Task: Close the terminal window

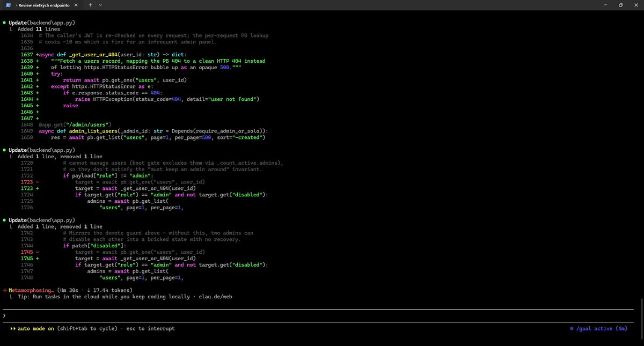Action: pyautogui.click(x=636, y=5)
